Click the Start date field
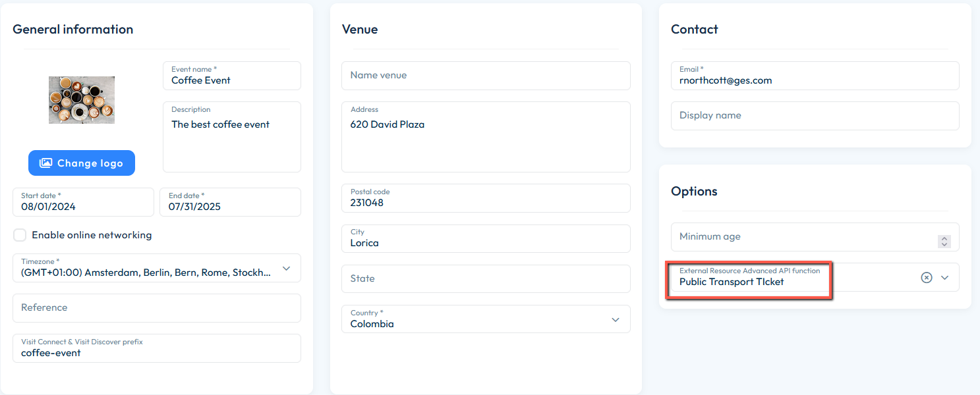The image size is (980, 395). click(83, 206)
